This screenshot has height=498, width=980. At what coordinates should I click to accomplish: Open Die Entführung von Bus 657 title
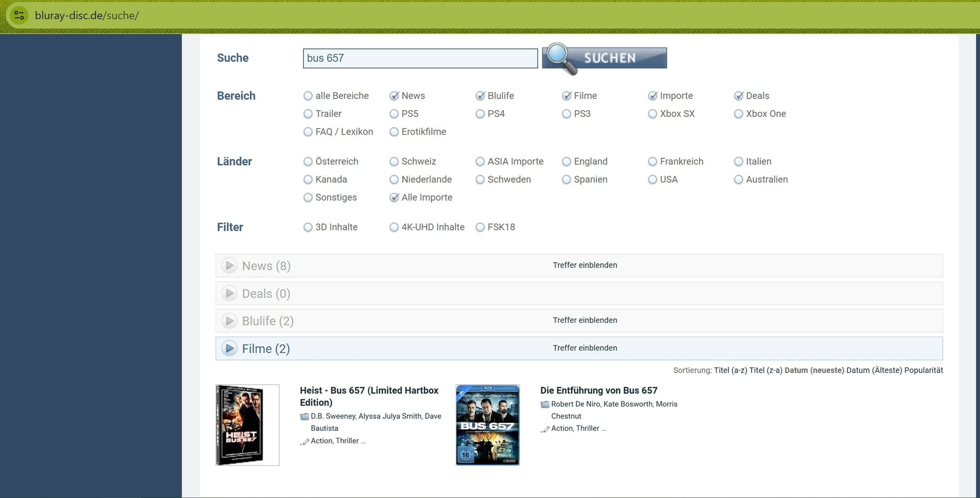599,390
